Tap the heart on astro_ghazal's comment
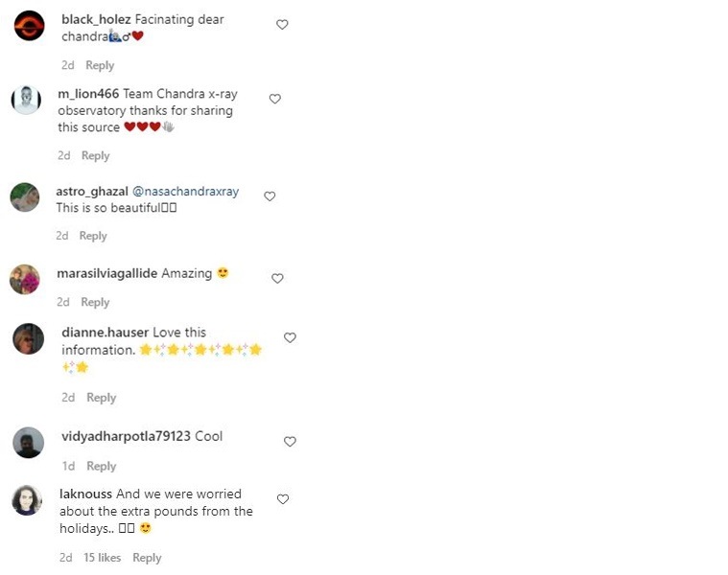 click(270, 196)
